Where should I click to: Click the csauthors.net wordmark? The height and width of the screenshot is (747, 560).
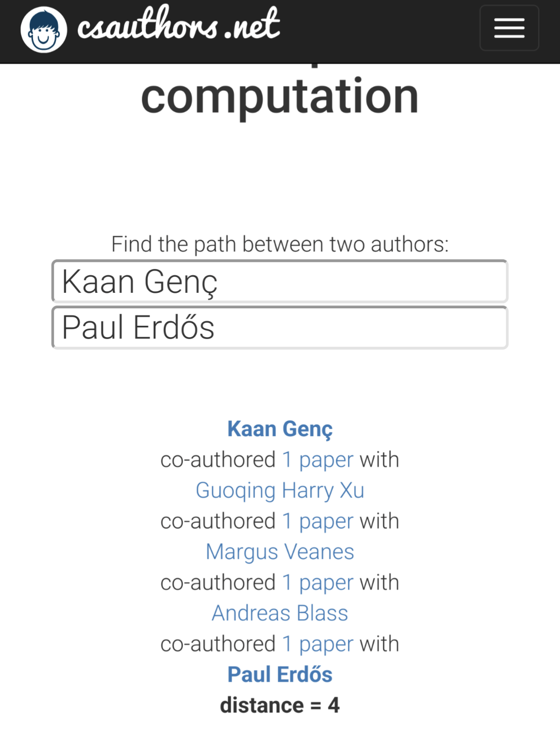(179, 24)
